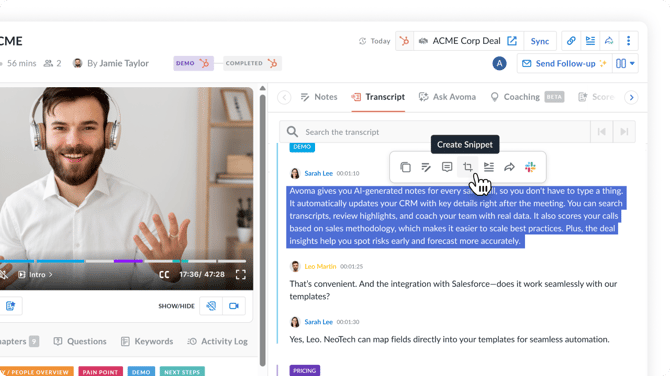
Task: Click the share icon in top header
Action: [x=609, y=41]
